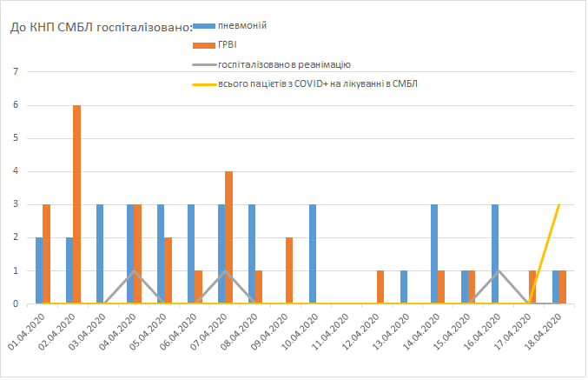
Task: Click the 'госпіталізовано в реанімацію' legend label
Action: (283, 64)
